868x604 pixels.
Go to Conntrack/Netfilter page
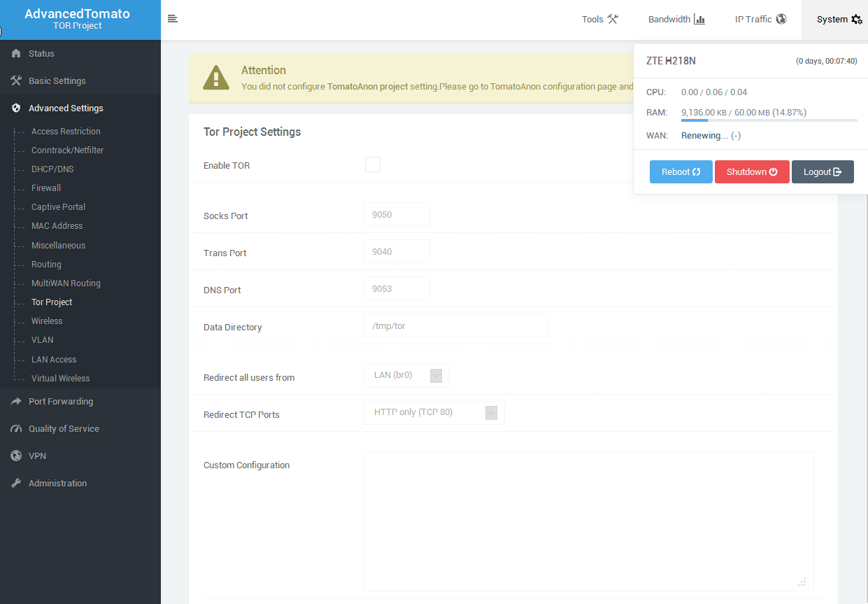pyautogui.click(x=67, y=150)
